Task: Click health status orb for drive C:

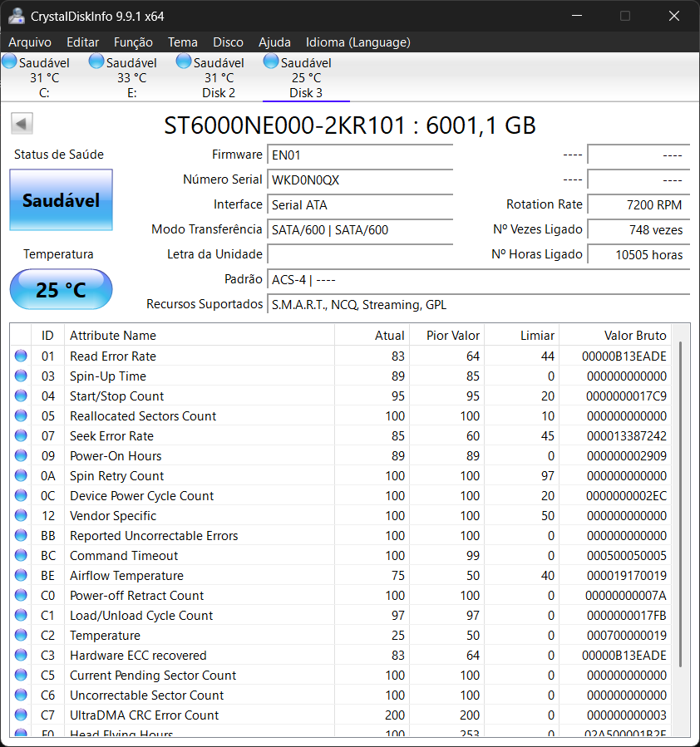Action: 9,61
